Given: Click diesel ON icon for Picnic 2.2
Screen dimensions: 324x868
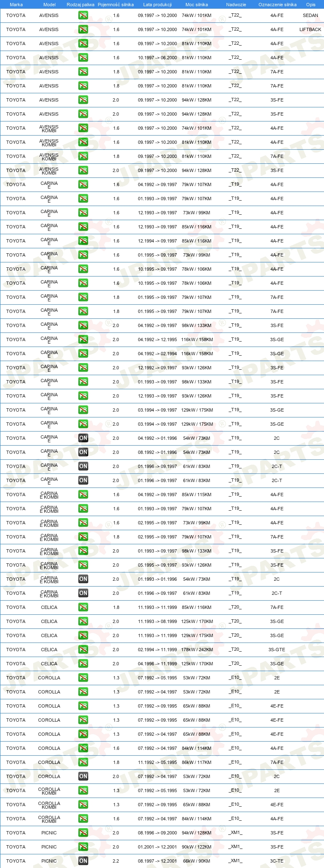Looking at the screenshot, I should [83, 861].
